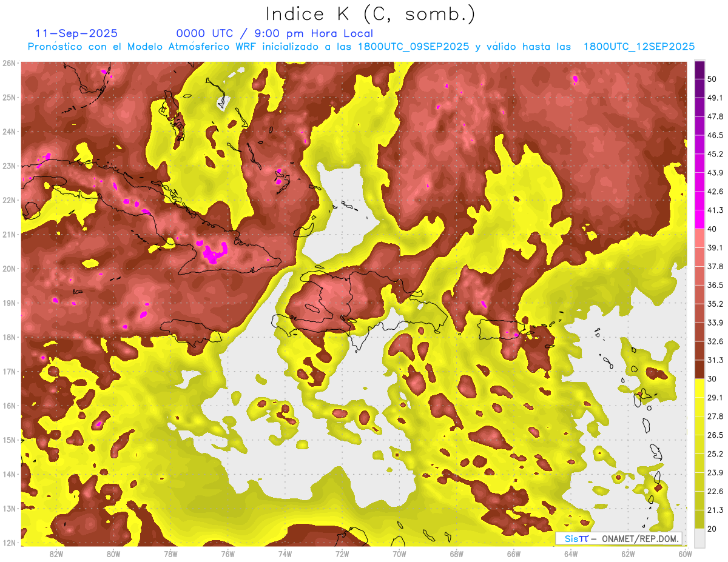
Task: Click the longitude label "70W"
Action: tap(399, 554)
